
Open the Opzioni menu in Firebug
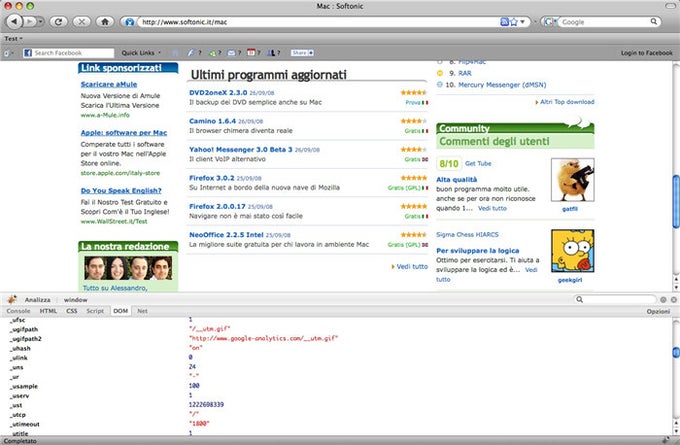pos(658,311)
